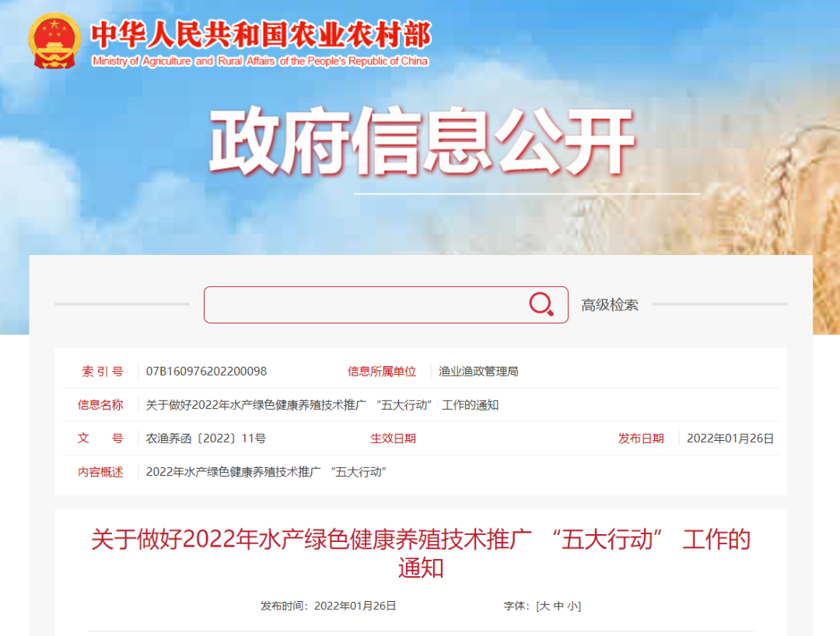
Task: Click the national emblem logo
Action: click(54, 41)
